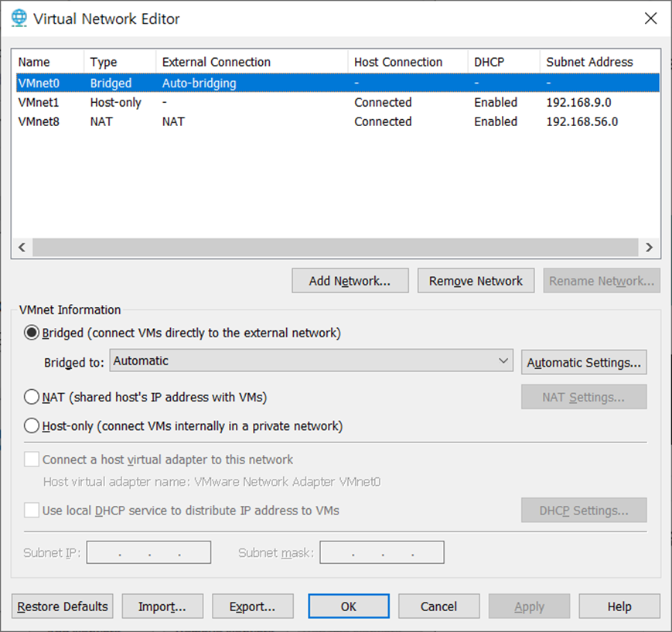
Task: Click subnet address 192.168.56.0
Action: pyautogui.click(x=582, y=121)
